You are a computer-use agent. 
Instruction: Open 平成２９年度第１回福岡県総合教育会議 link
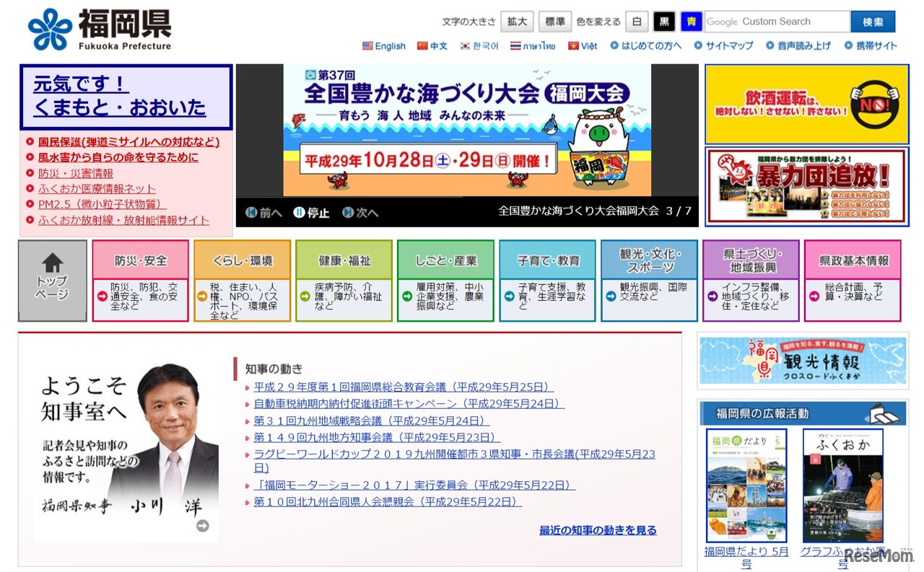point(404,387)
